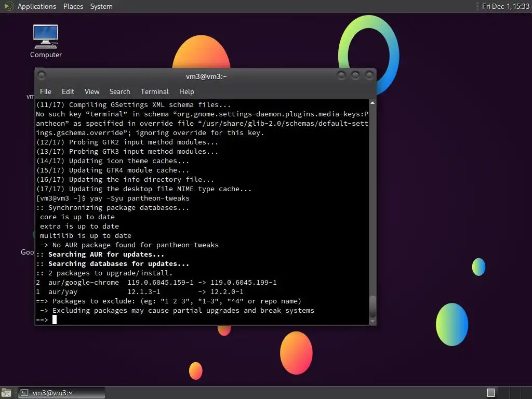Viewport: 532px width, 399px height.
Task: Click the "Searching databases for updates..." line
Action: 113,263
